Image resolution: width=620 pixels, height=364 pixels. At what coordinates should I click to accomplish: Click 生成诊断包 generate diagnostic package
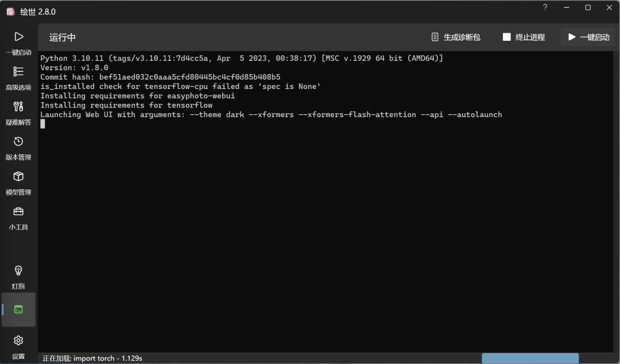point(455,37)
